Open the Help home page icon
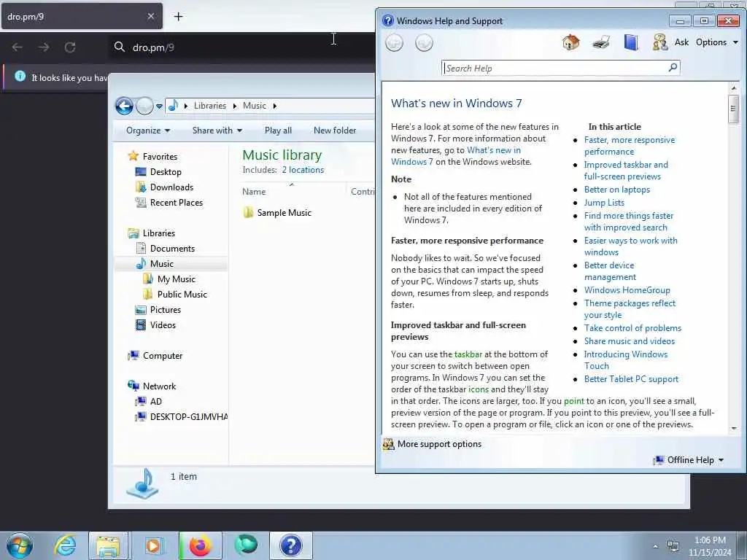 point(570,42)
